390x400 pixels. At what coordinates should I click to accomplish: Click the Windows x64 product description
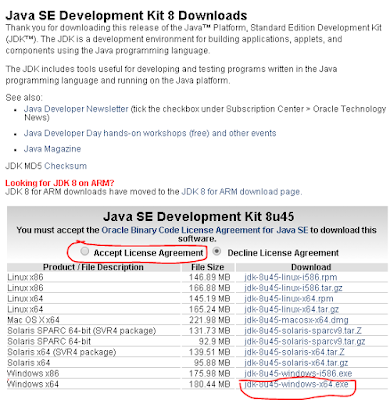33,384
